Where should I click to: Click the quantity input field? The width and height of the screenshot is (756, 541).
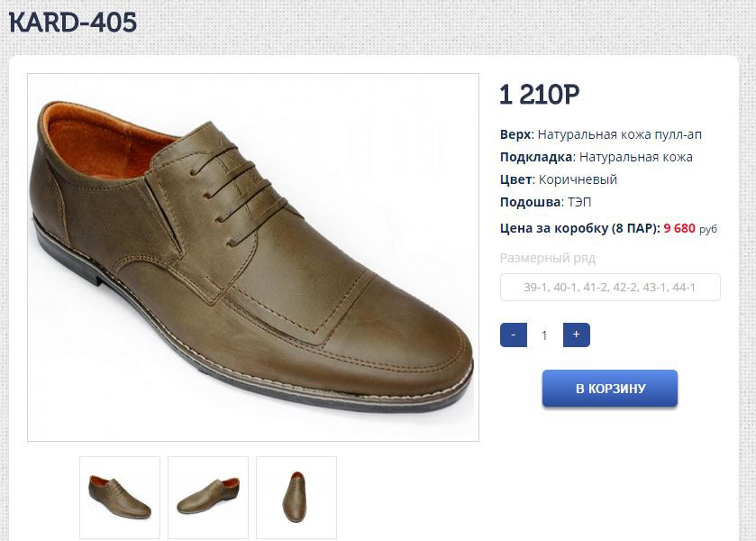pyautogui.click(x=544, y=335)
